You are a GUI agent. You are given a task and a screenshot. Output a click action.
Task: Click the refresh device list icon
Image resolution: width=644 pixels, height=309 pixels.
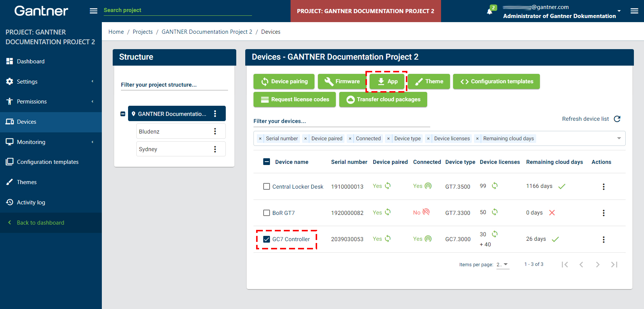(617, 119)
